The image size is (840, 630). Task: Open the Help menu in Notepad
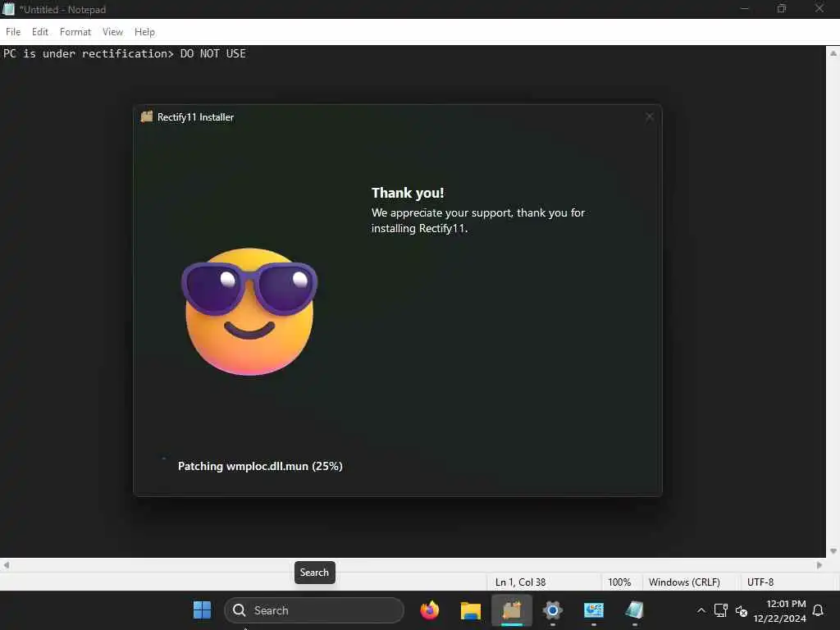[x=144, y=32]
